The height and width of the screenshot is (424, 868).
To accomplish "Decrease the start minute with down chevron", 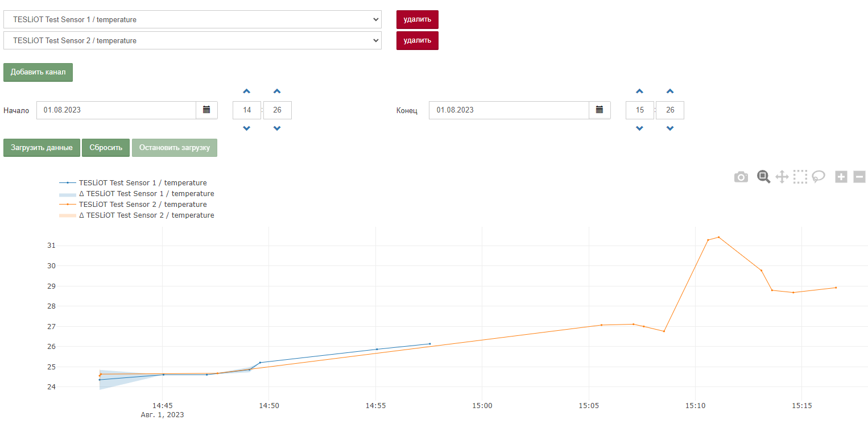I will [x=277, y=128].
